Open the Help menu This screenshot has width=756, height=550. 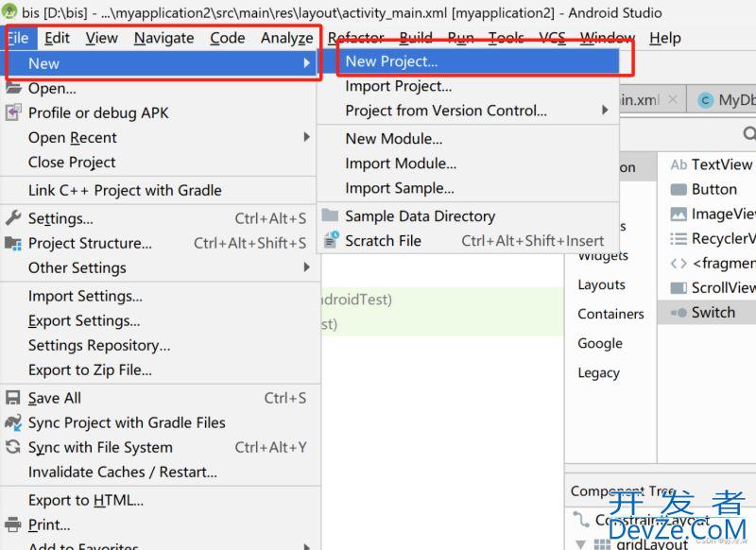[x=665, y=38]
